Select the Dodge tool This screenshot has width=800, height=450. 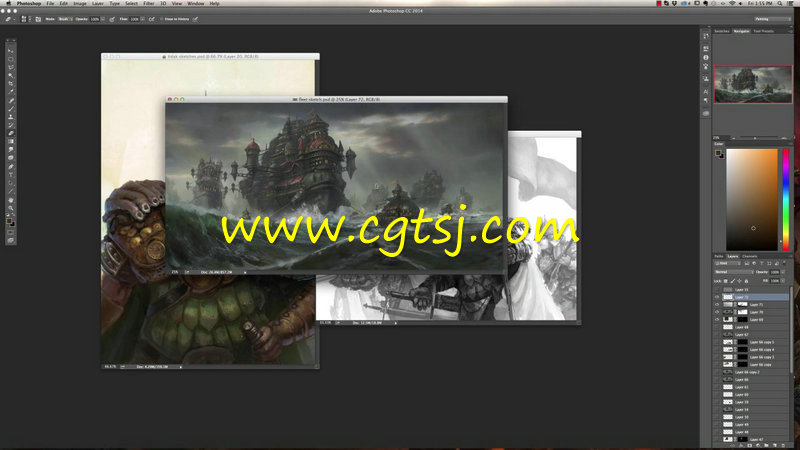[11, 158]
